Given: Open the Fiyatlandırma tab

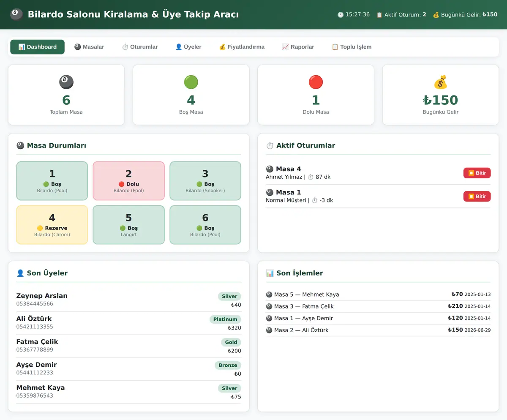Looking at the screenshot, I should 242,47.
